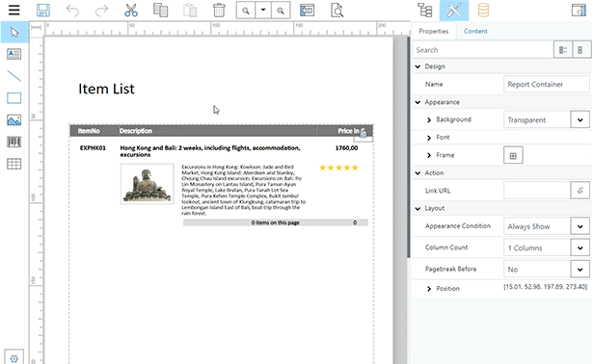The width and height of the screenshot is (593, 364).
Task: Redo the last action
Action: pyautogui.click(x=101, y=11)
